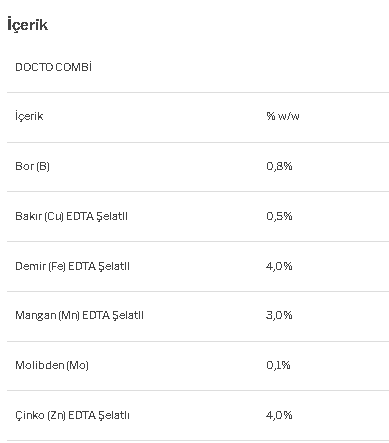
Task: Click the 0,5% value for Bakır
Action: 279,216
